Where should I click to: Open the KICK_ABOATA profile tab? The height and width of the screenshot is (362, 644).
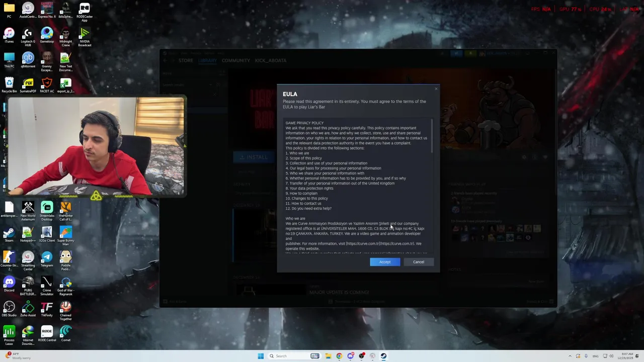pos(271,60)
